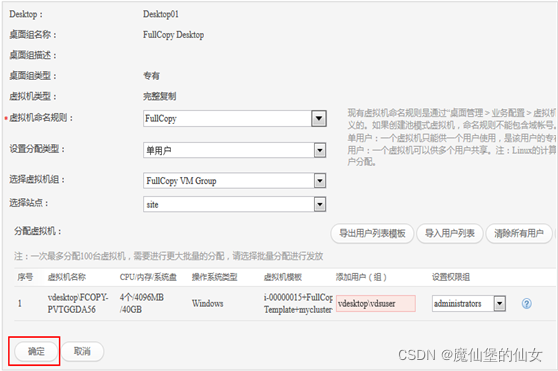
Task: Open the 设置分配类型 单用户 dropdown
Action: pos(235,150)
